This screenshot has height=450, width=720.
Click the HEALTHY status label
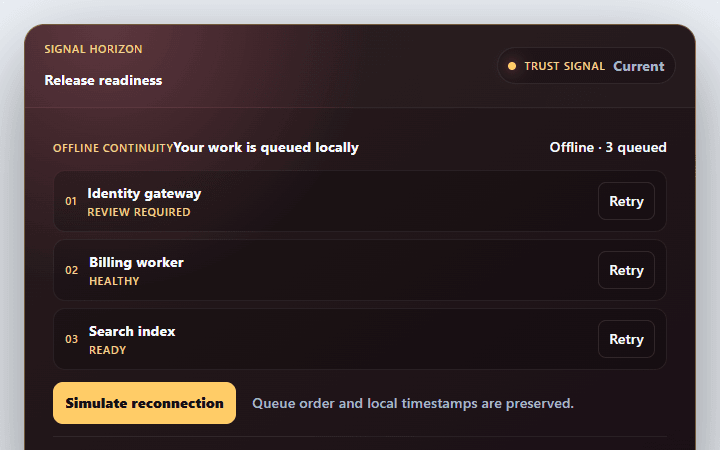[x=114, y=281]
